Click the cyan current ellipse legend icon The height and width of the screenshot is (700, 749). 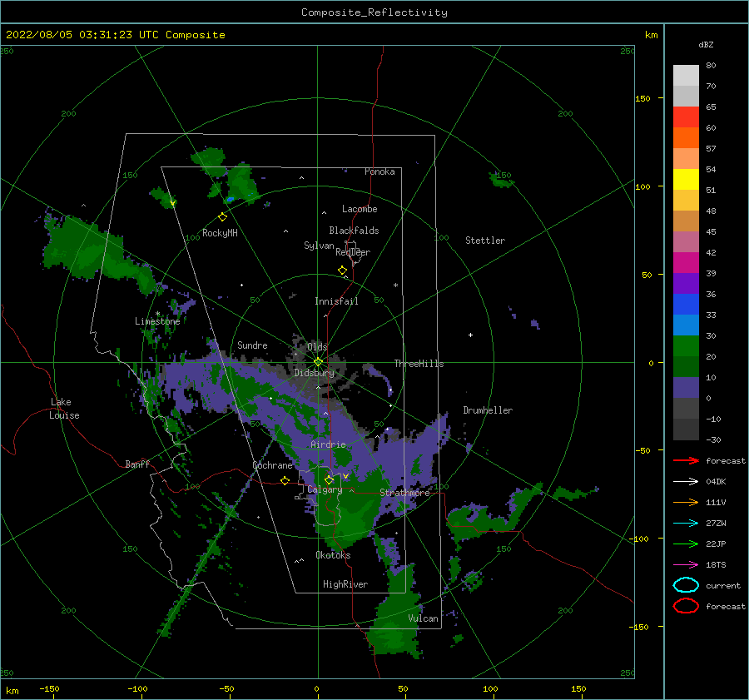(x=686, y=585)
